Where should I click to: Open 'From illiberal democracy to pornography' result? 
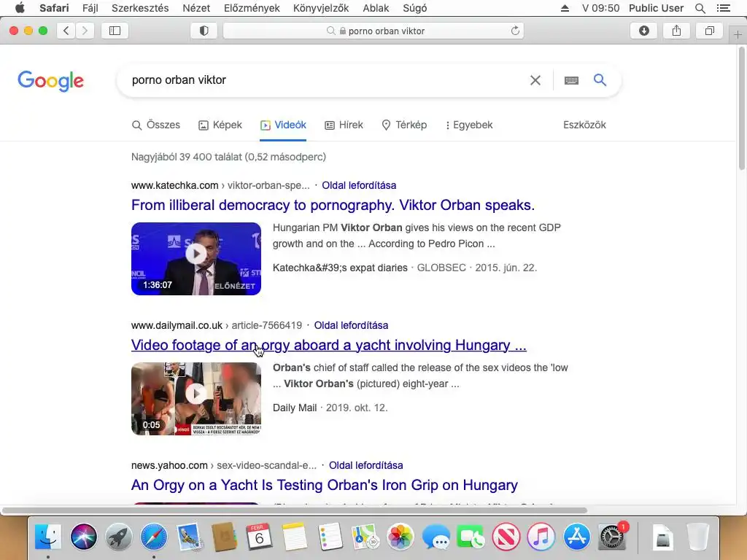pyautogui.click(x=333, y=205)
